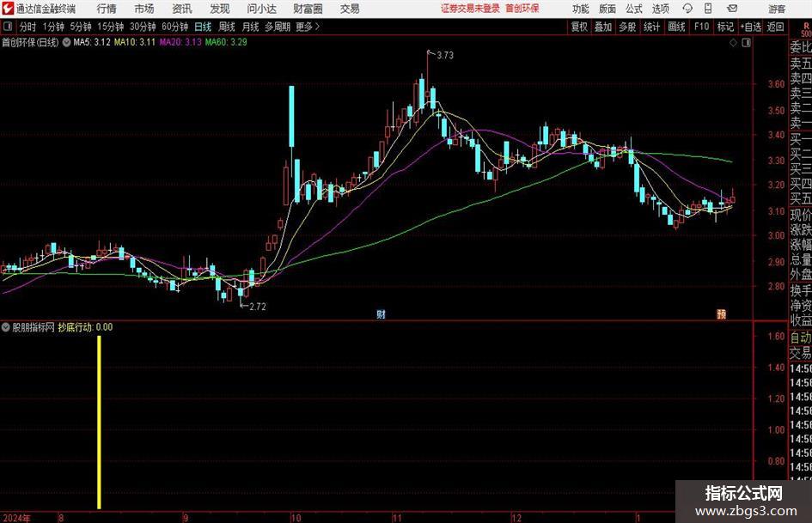Click the MA10: 3.11 label
The height and width of the screenshot is (523, 812).
coord(135,42)
